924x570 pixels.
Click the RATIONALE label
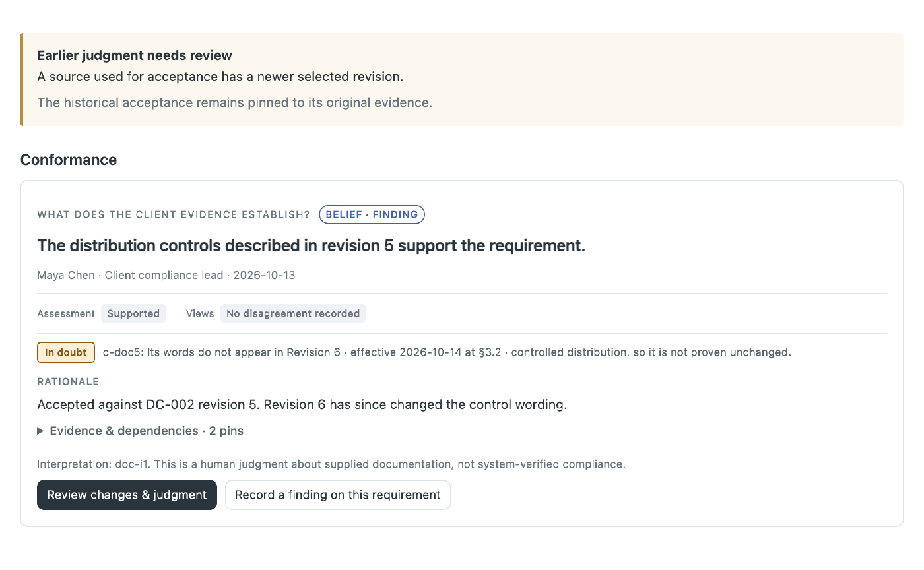(x=68, y=381)
